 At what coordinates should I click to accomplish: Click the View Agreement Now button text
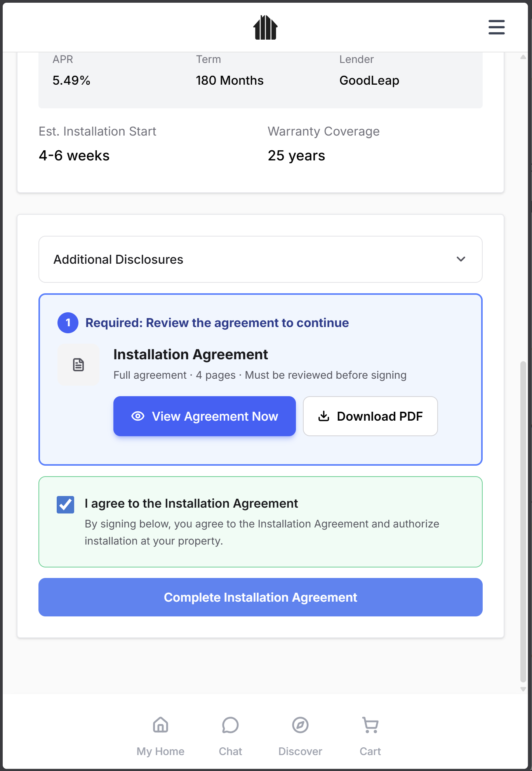pos(215,416)
